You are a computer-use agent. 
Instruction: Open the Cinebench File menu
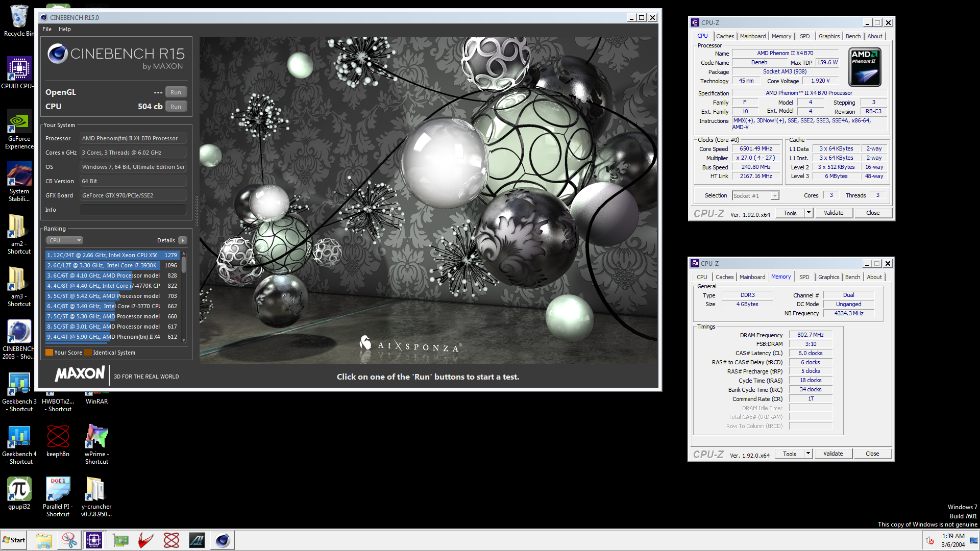click(47, 29)
